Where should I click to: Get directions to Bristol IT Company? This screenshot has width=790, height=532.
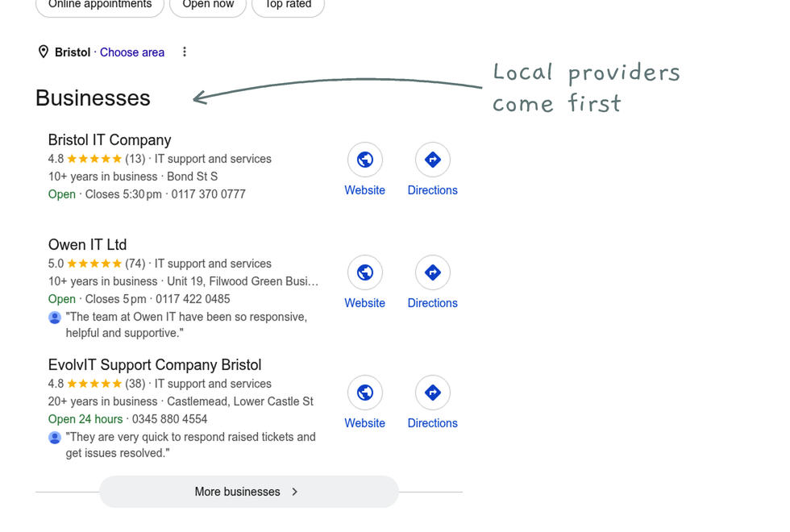coord(432,160)
